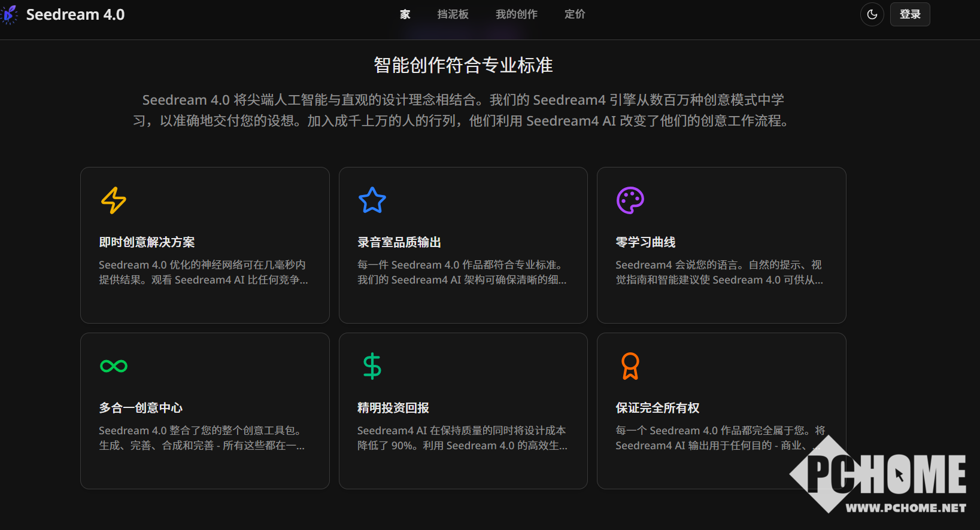Open the 定价 pricing page
Image resolution: width=980 pixels, height=530 pixels.
point(574,14)
